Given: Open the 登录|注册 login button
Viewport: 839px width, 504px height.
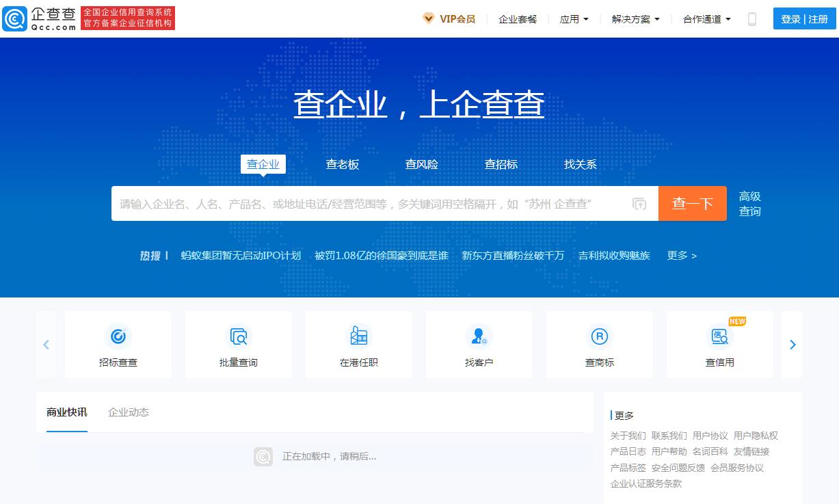Looking at the screenshot, I should coord(803,19).
